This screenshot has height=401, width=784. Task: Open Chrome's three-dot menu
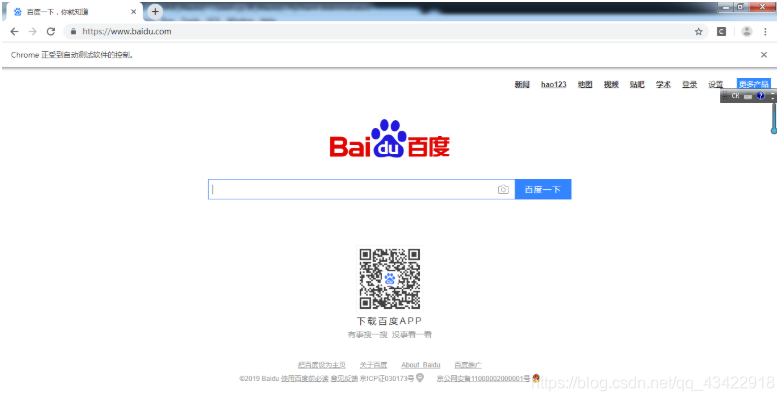point(765,32)
